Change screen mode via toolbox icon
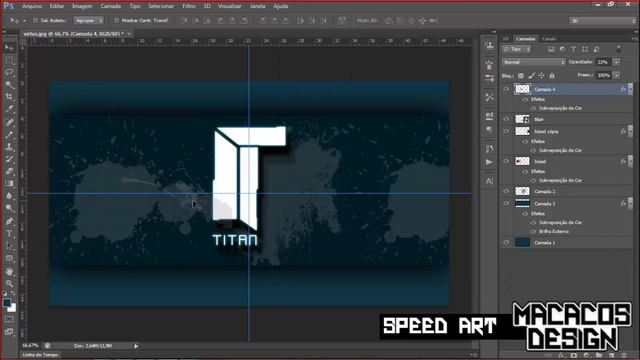This screenshot has height=360, width=640. [9, 332]
